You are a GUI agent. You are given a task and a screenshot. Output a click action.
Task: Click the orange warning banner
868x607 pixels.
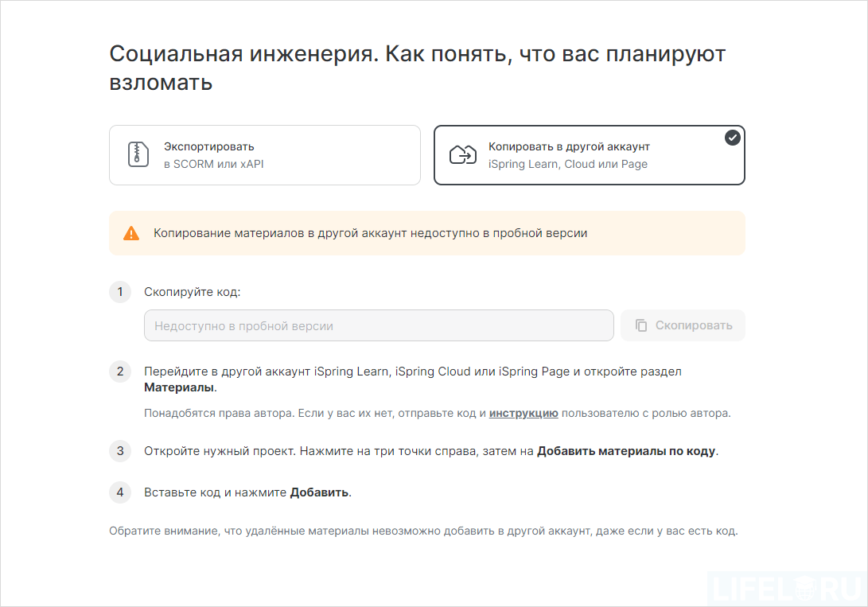point(426,232)
